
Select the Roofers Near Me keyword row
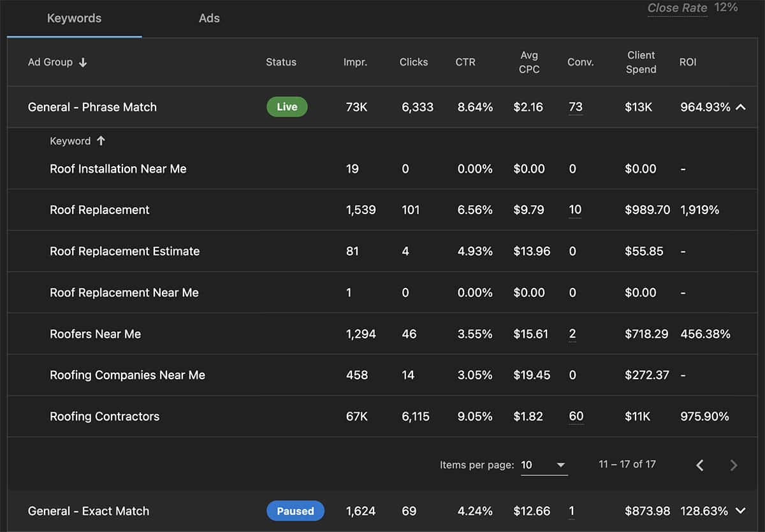point(96,334)
